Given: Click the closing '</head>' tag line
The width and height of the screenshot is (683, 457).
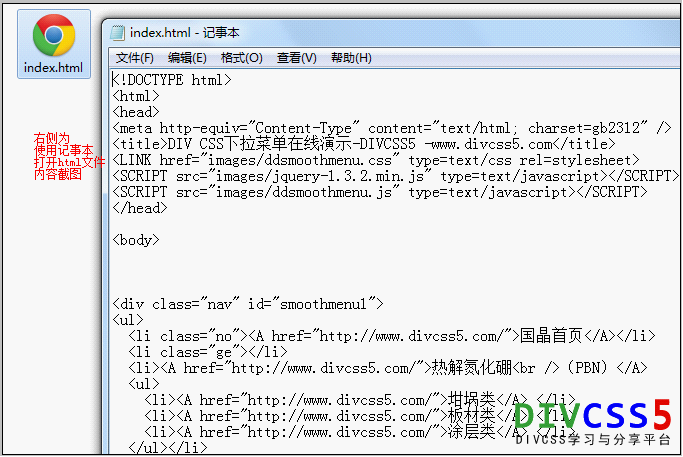Looking at the screenshot, I should pyautogui.click(x=140, y=208).
